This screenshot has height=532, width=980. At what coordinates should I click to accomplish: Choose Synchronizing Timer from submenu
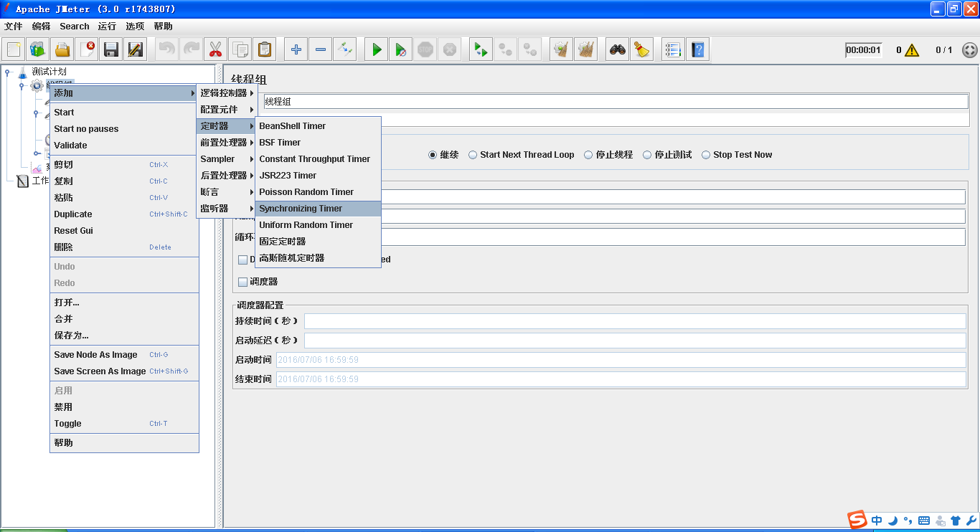tap(318, 209)
